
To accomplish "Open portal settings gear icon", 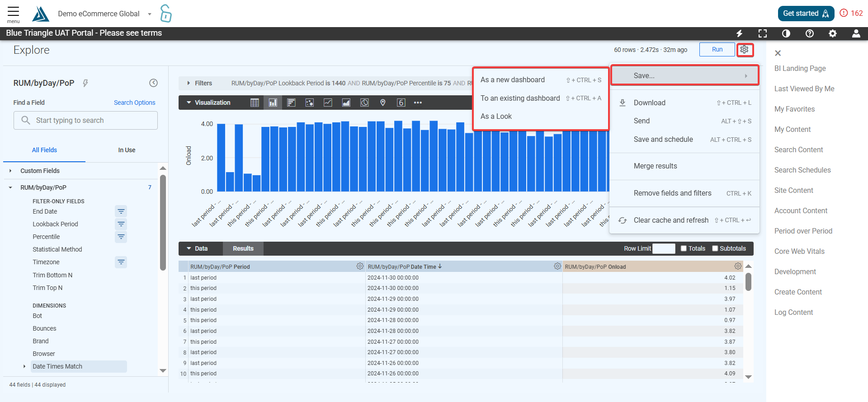I will pyautogui.click(x=833, y=33).
